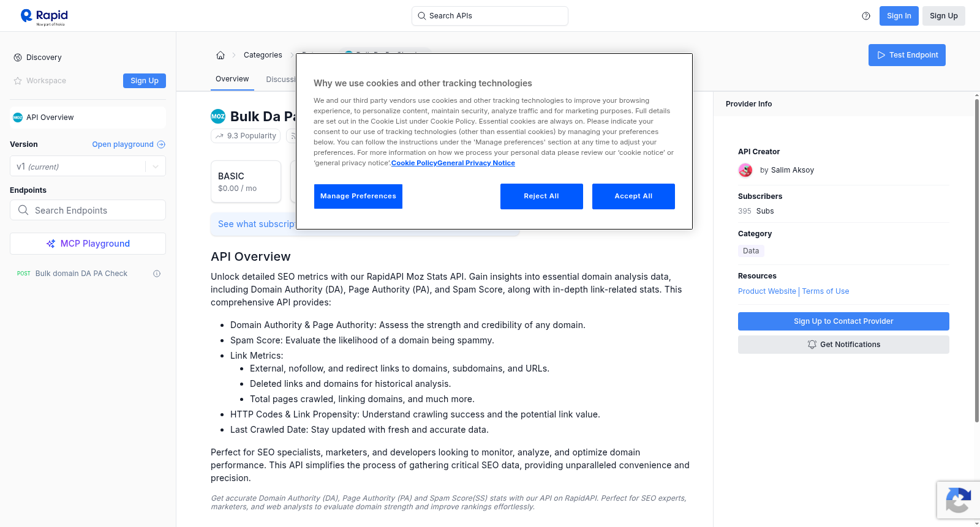This screenshot has width=980, height=527.
Task: Open the help question mark icon
Action: click(x=866, y=16)
